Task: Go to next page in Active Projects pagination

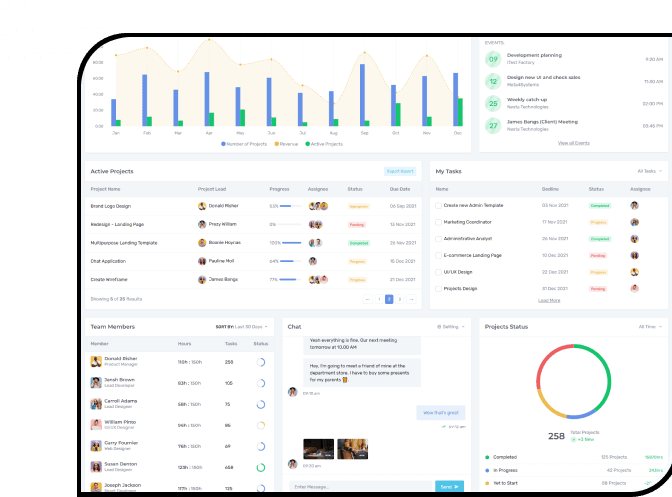Action: (x=411, y=299)
